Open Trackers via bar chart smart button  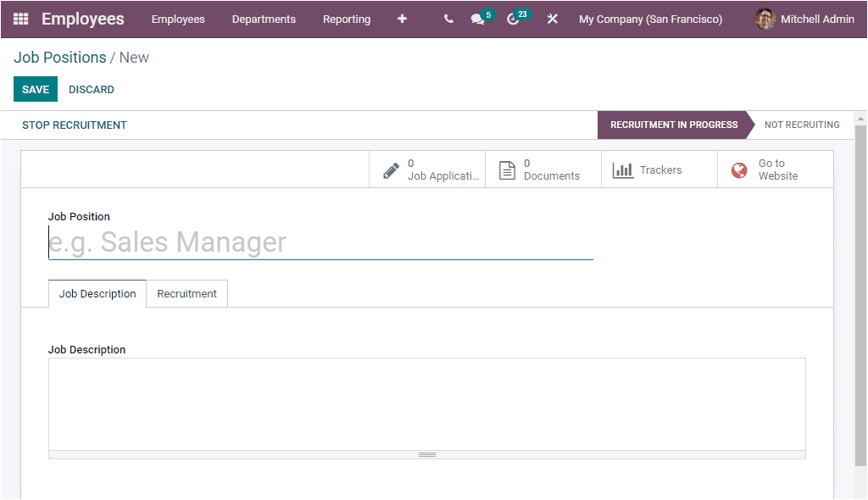tap(659, 169)
